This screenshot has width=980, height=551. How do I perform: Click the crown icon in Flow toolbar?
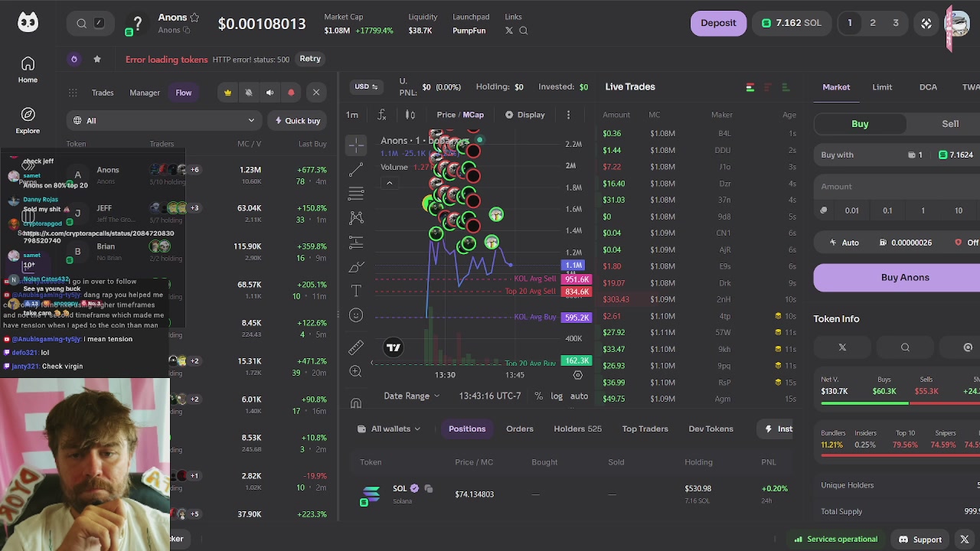tap(227, 93)
